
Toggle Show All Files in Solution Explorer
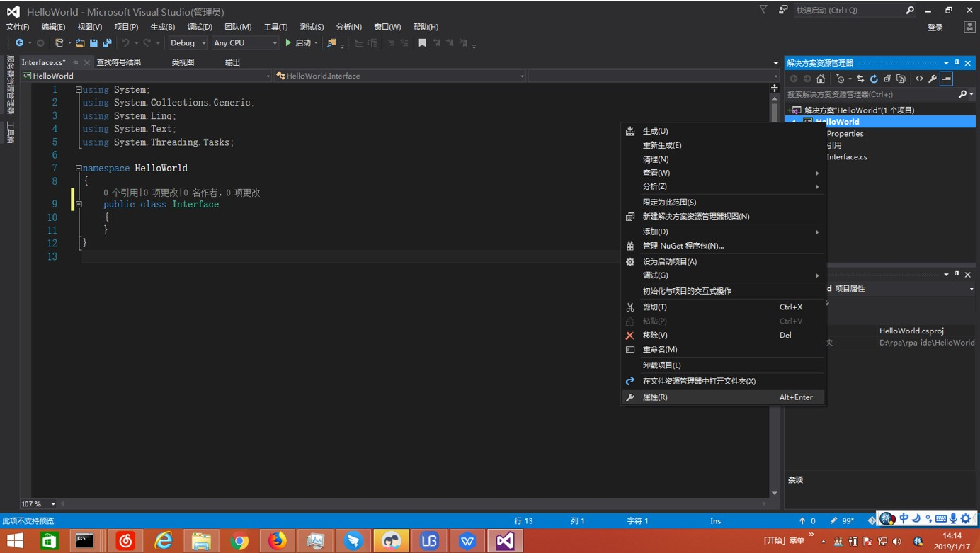click(x=901, y=79)
